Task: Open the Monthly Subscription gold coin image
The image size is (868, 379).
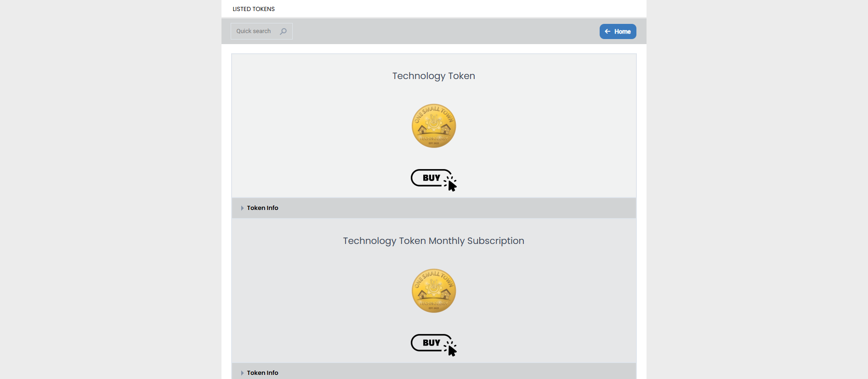Action: coord(433,290)
